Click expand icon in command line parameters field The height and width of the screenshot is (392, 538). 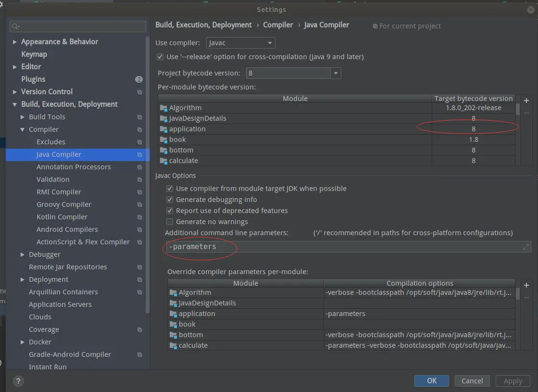pyautogui.click(x=525, y=247)
